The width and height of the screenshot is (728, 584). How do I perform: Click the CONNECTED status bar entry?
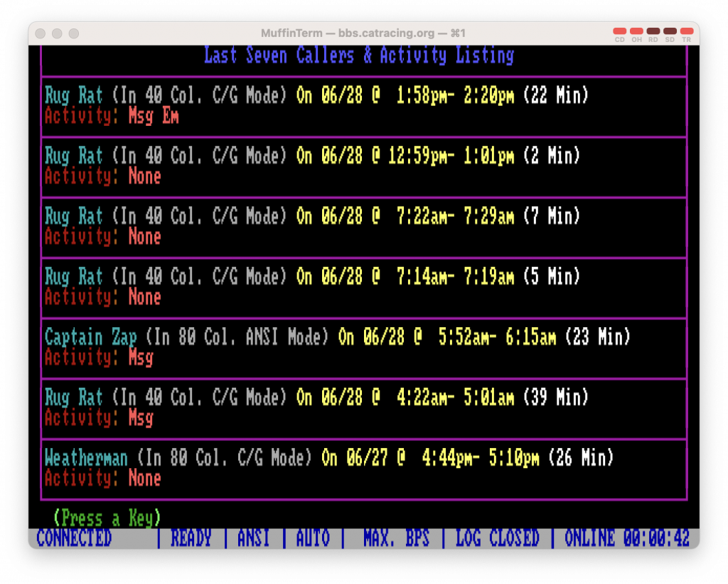[74, 538]
